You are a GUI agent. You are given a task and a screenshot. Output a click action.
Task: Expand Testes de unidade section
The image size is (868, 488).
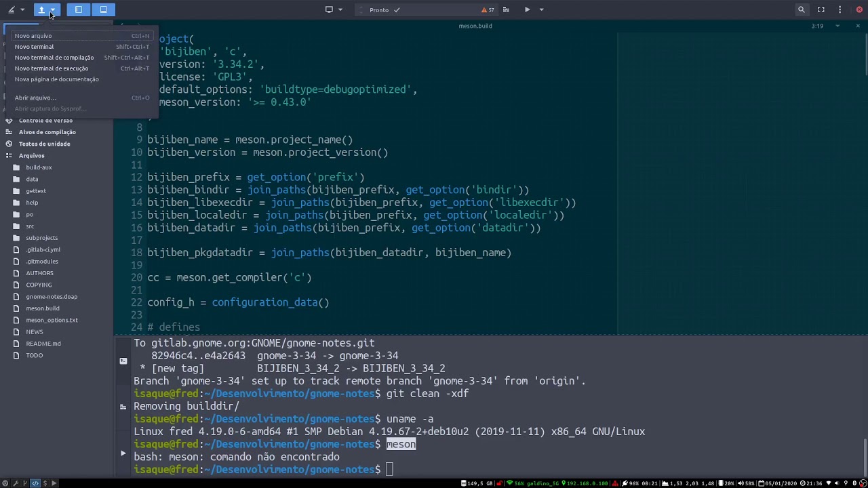click(44, 144)
